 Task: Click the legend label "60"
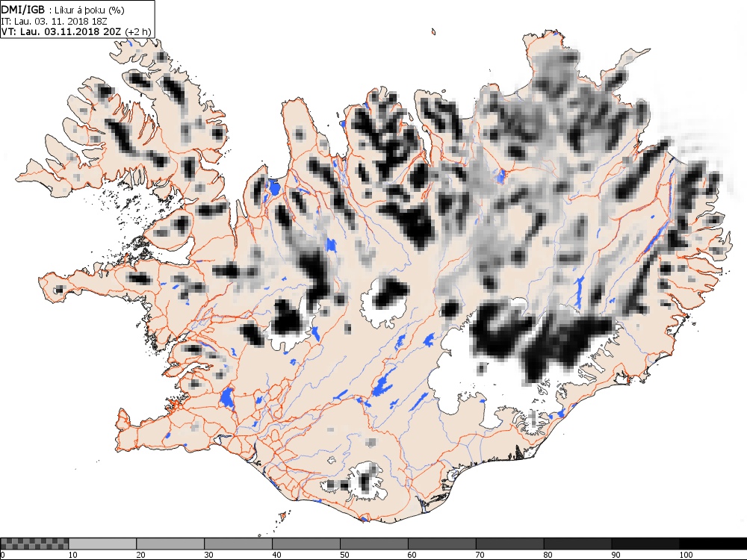click(x=412, y=555)
